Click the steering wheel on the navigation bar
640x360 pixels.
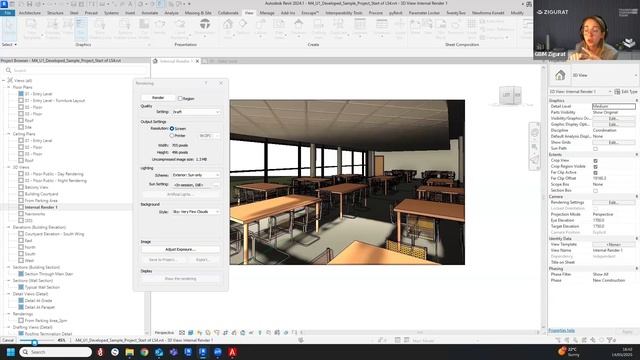535,133
